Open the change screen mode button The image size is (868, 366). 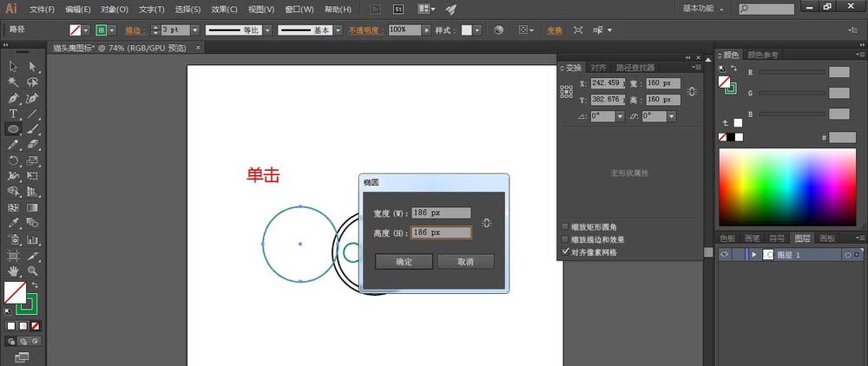(x=22, y=357)
